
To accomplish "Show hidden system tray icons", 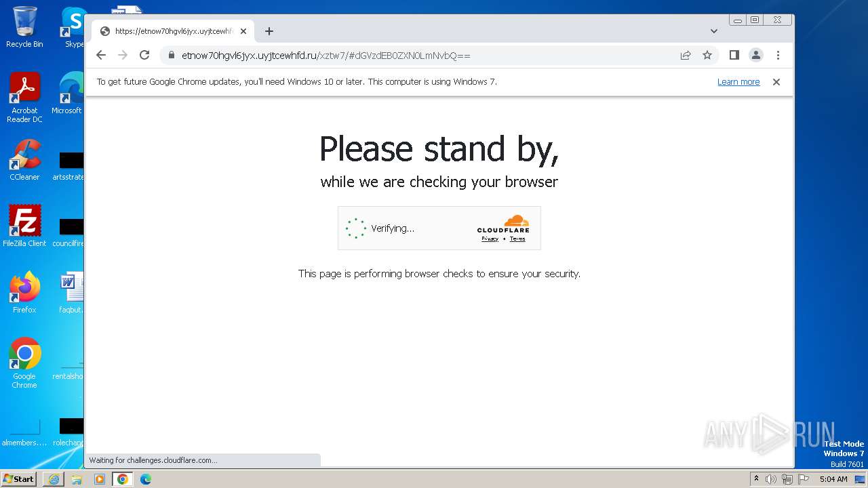I will point(756,479).
